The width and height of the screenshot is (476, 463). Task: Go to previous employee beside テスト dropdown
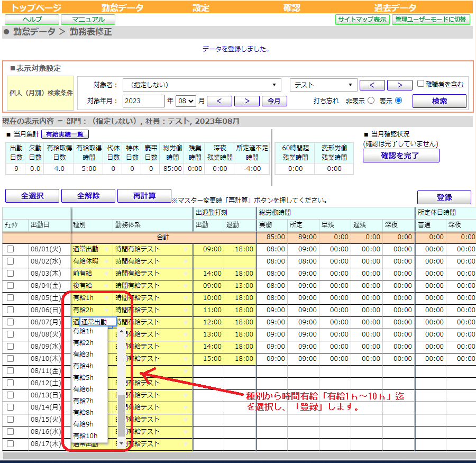pyautogui.click(x=372, y=85)
